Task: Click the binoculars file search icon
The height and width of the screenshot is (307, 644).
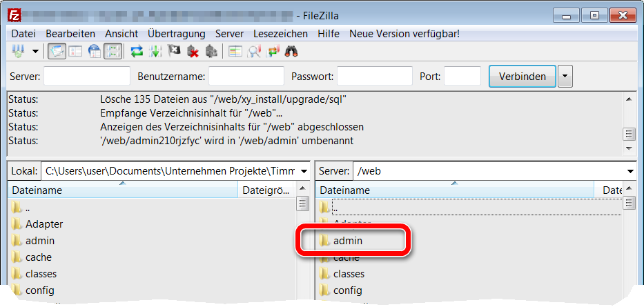Action: tap(291, 50)
